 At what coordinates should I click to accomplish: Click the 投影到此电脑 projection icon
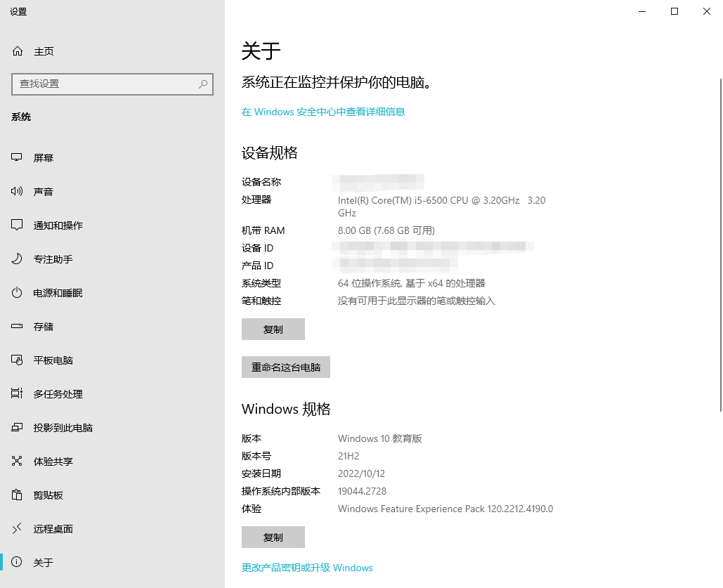17,428
